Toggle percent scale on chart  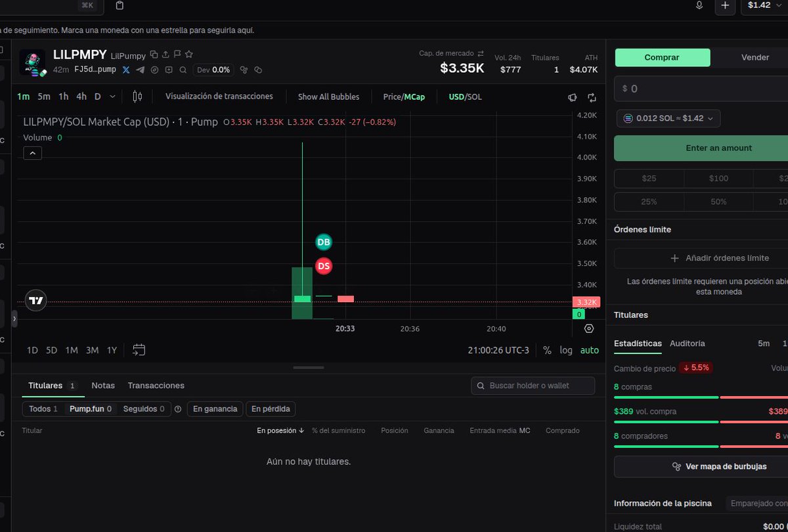(x=547, y=350)
